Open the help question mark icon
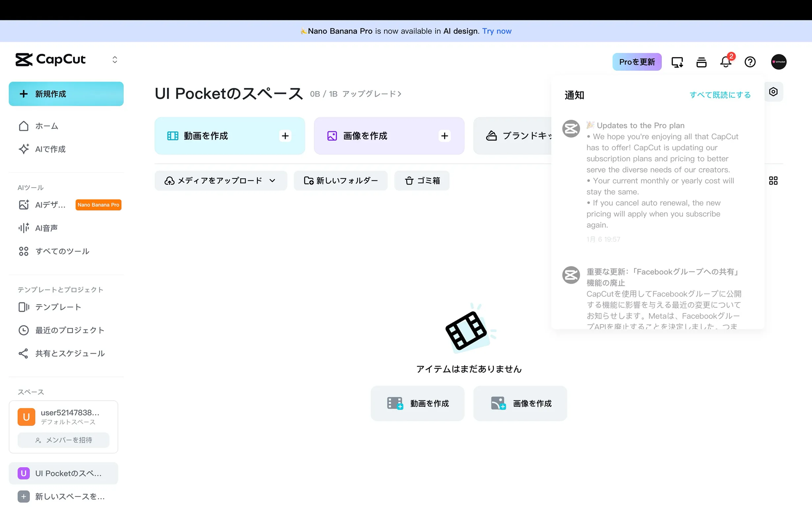This screenshot has width=812, height=528. coord(750,62)
